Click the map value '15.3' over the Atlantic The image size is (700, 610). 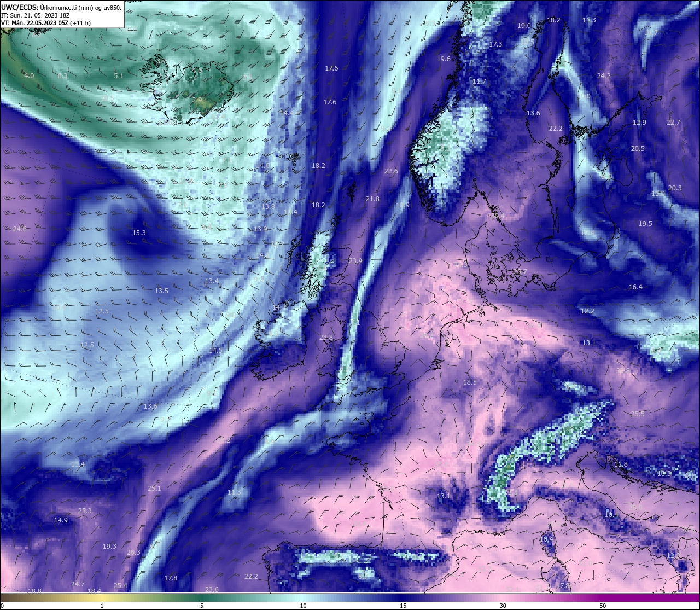click(x=139, y=233)
